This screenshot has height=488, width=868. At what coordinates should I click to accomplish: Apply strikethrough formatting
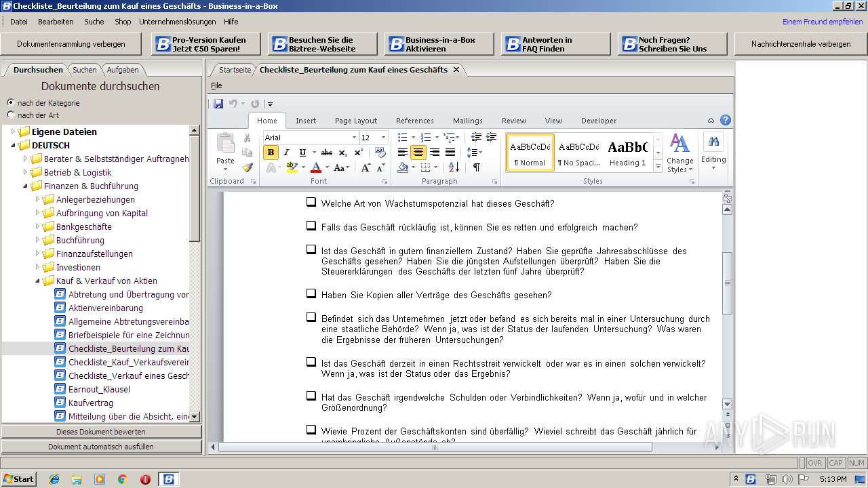point(327,152)
